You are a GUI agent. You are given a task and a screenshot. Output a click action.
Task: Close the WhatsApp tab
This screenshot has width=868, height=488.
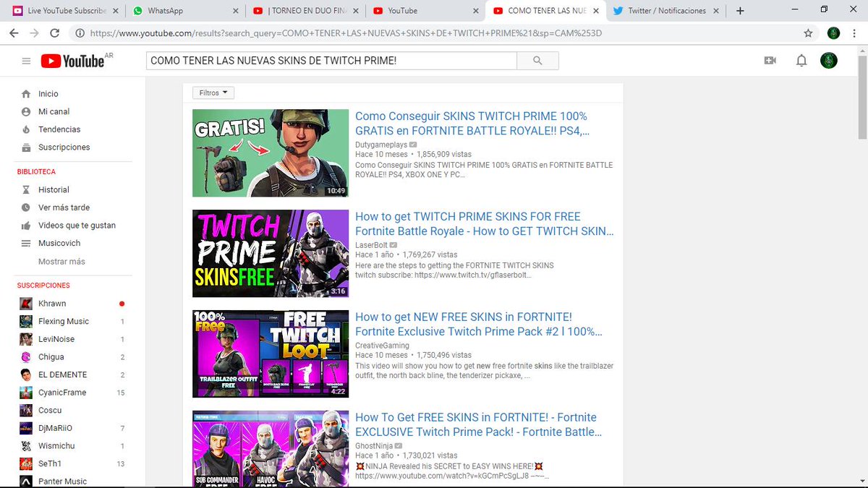[234, 11]
